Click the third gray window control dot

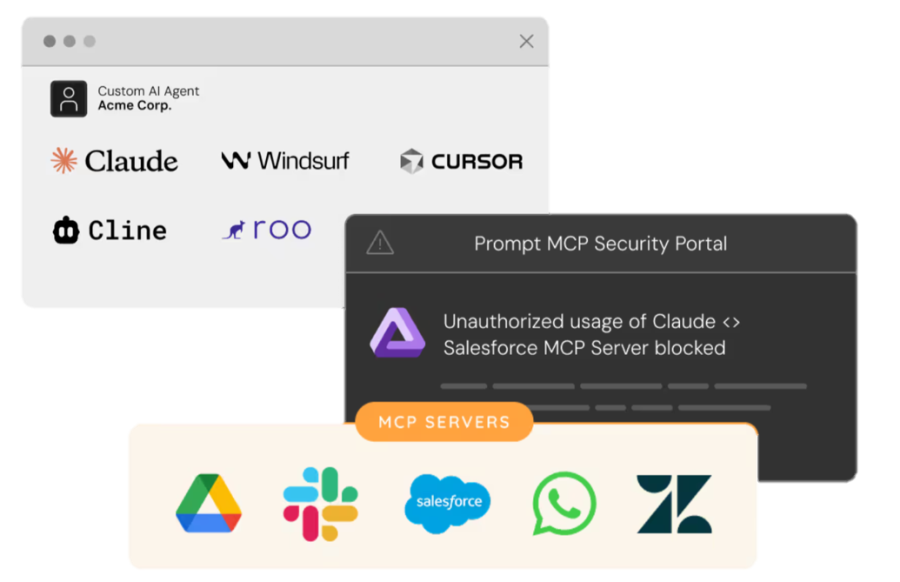pyautogui.click(x=89, y=41)
